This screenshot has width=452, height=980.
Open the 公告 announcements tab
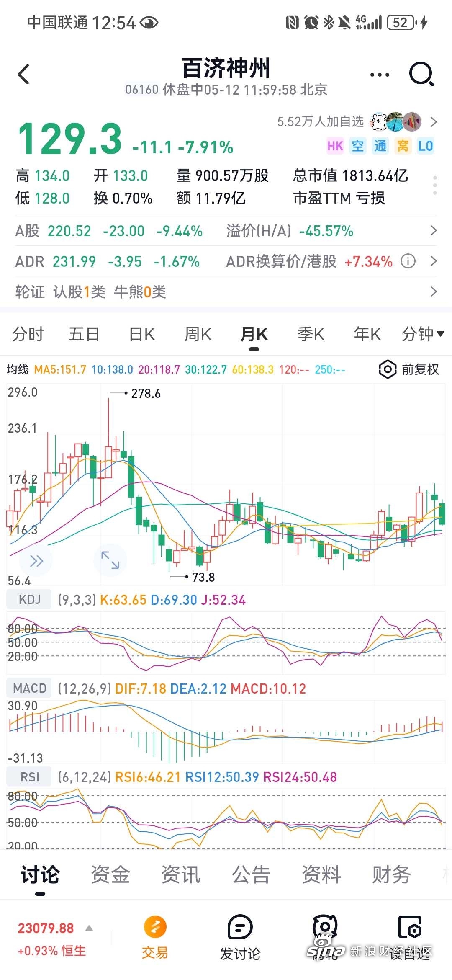(251, 874)
